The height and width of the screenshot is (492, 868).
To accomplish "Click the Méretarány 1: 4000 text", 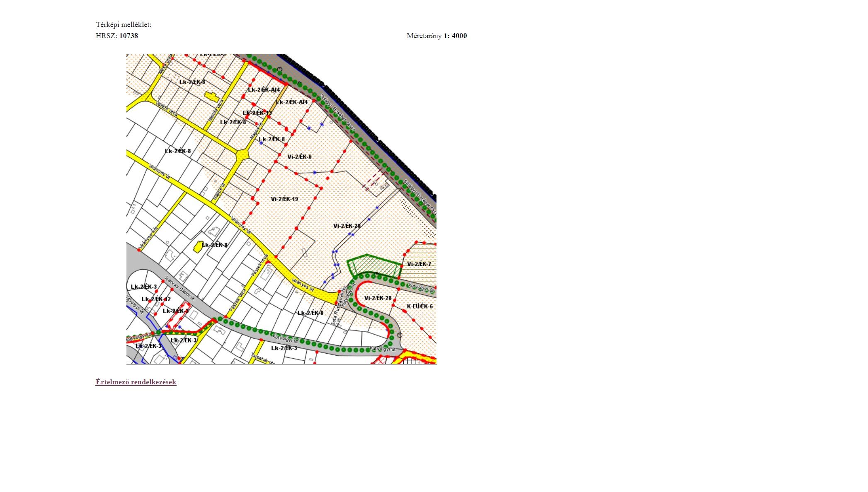I will tap(437, 36).
